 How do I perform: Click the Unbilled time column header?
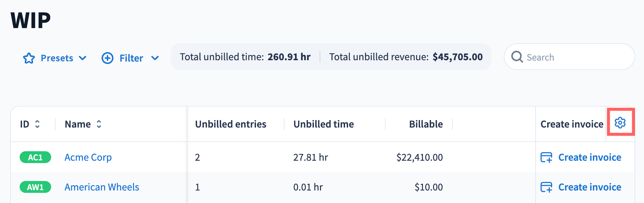point(323,124)
